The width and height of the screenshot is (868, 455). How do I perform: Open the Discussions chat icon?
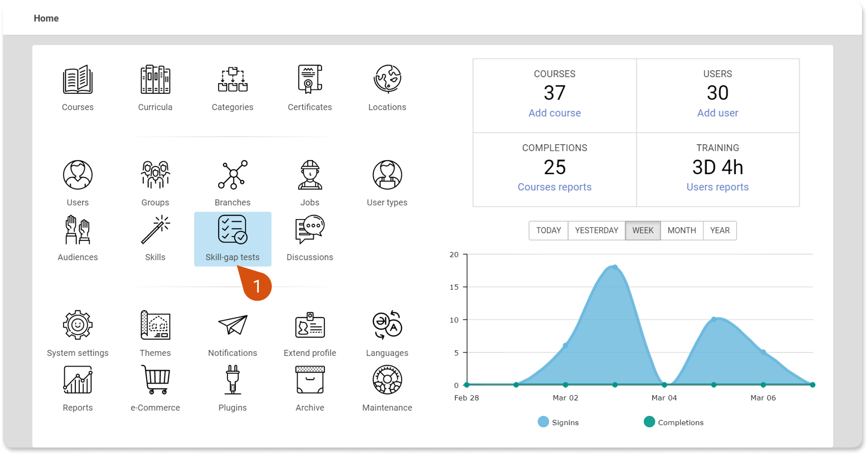click(310, 230)
